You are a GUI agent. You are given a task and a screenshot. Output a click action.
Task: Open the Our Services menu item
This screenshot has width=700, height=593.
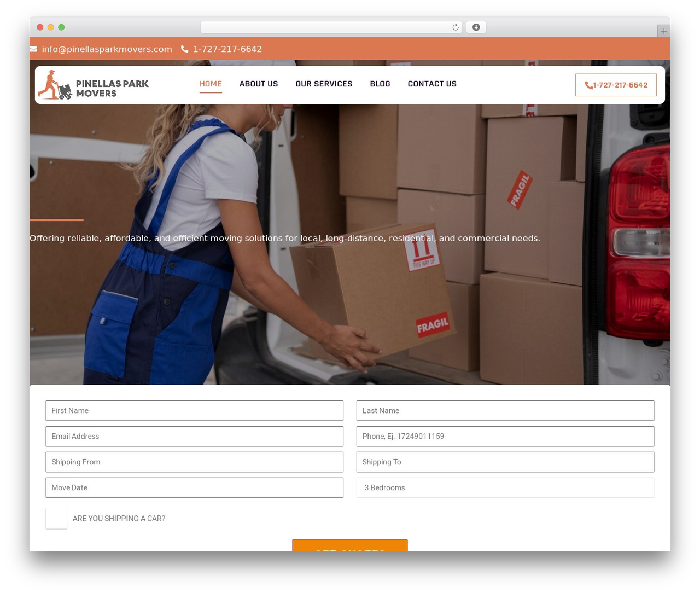tap(324, 84)
